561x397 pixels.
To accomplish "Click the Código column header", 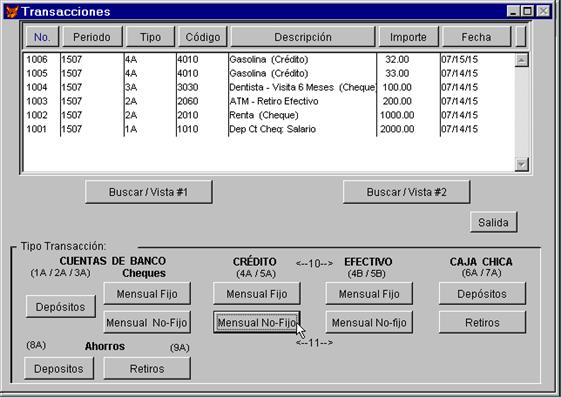I will point(203,37).
